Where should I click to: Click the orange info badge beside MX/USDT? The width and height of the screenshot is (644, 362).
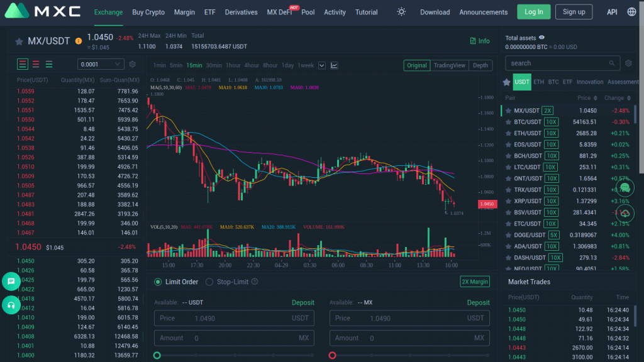(79, 41)
